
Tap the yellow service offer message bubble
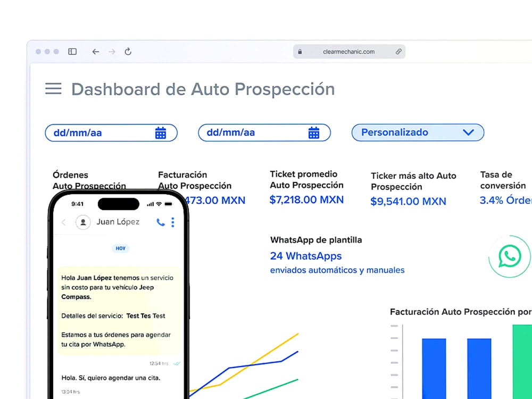pyautogui.click(x=119, y=311)
